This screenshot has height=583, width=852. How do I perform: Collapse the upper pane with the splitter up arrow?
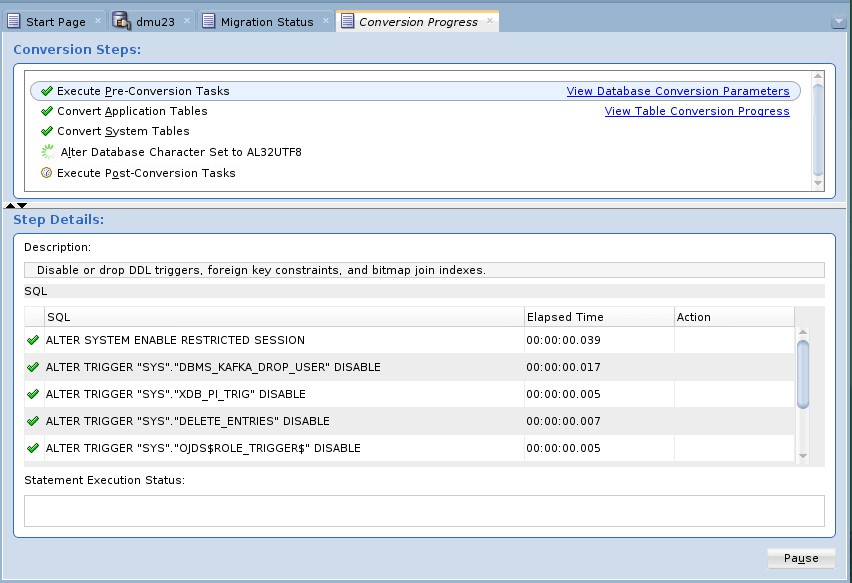click(10, 205)
